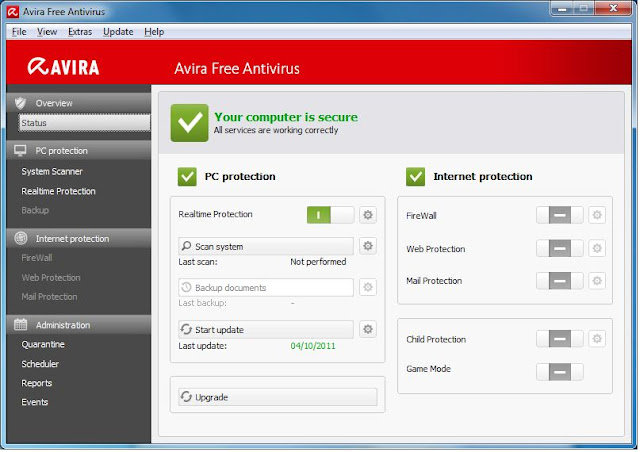Screen dimensions: 640x452
Task: Open the Update menu
Action: [118, 32]
